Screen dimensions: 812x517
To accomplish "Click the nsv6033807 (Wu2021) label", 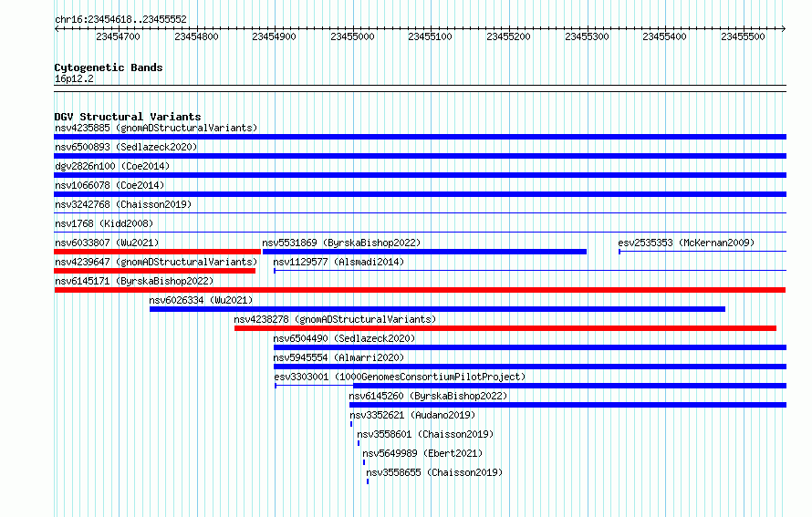I will pyautogui.click(x=107, y=243).
